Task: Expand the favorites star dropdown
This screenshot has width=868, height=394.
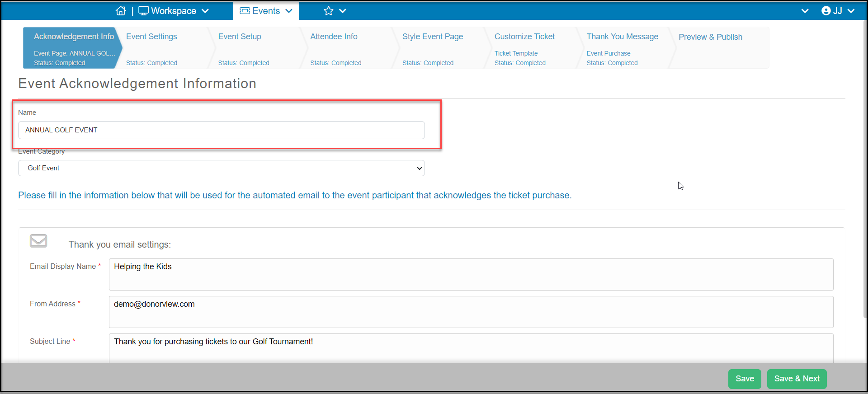Action: tap(343, 11)
